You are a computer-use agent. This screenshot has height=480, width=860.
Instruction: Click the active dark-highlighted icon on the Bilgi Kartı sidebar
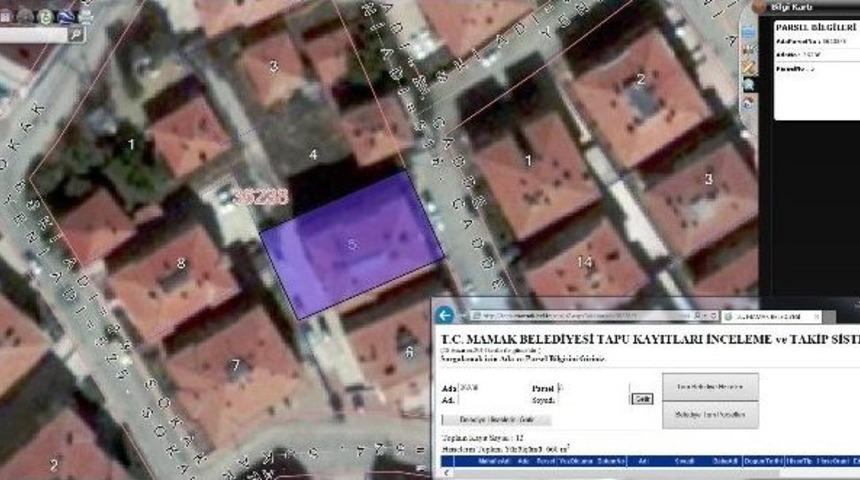click(x=749, y=84)
